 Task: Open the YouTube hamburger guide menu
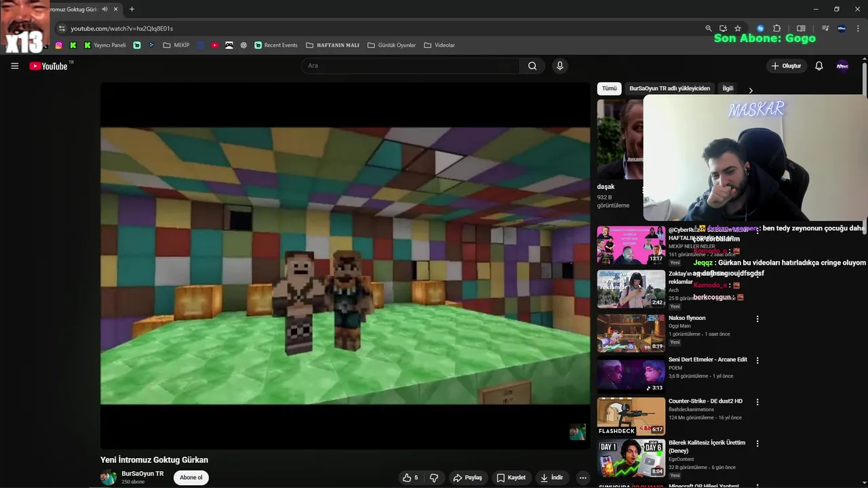(14, 66)
